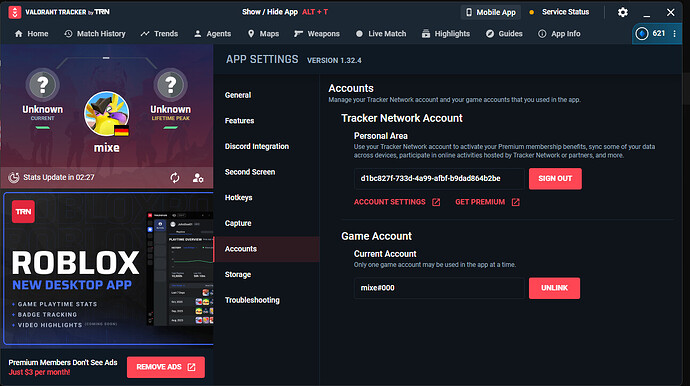
Task: Click the 621 points coin icon
Action: 642,33
